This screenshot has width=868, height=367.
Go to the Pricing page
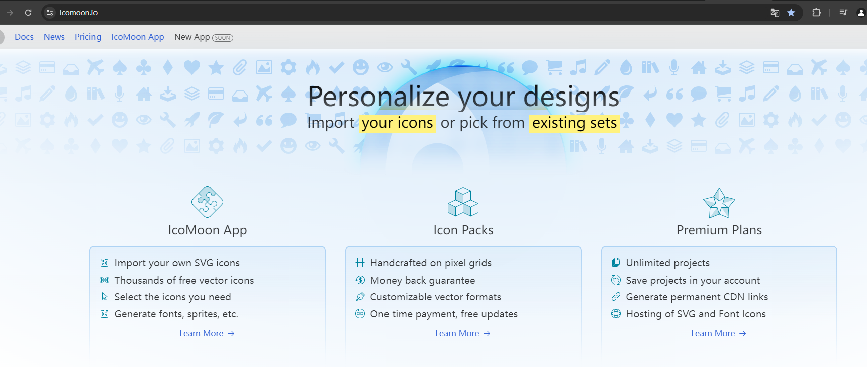pyautogui.click(x=88, y=37)
